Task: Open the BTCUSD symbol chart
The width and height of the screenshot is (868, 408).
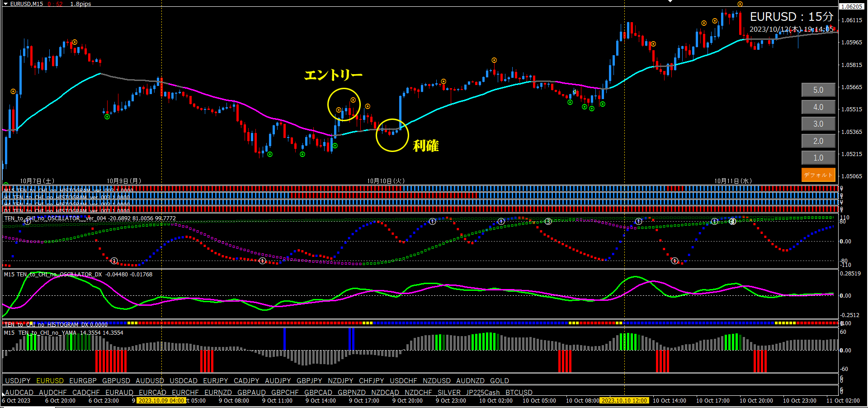Action: click(x=519, y=393)
